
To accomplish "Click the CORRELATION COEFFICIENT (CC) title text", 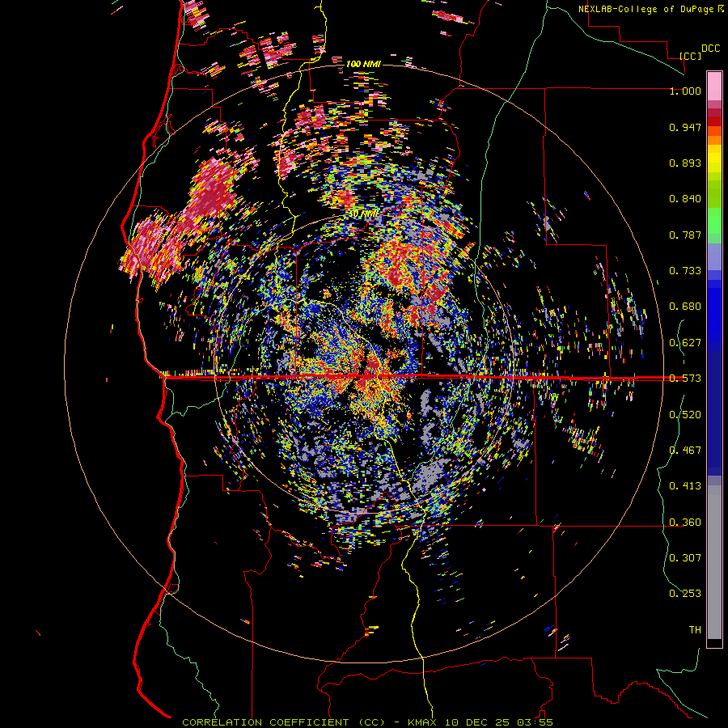I will click(283, 722).
